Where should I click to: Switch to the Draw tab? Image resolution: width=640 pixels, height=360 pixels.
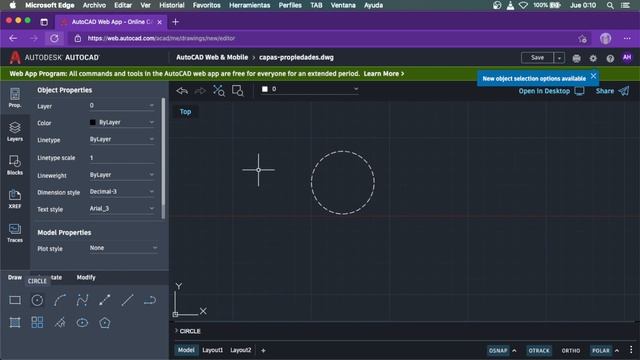(15, 277)
